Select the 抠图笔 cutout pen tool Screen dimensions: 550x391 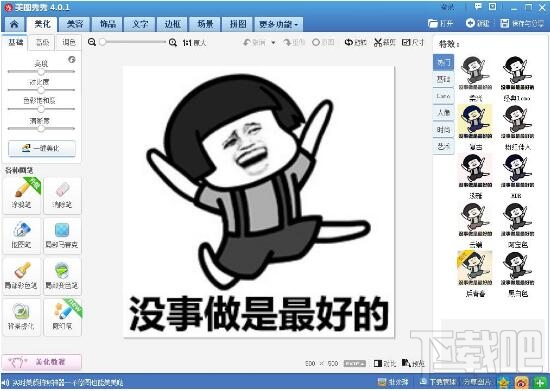pyautogui.click(x=22, y=236)
